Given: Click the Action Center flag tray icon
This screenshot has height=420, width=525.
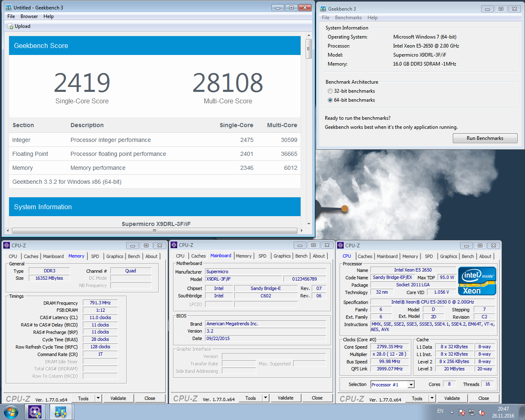Looking at the screenshot, I should 462,412.
